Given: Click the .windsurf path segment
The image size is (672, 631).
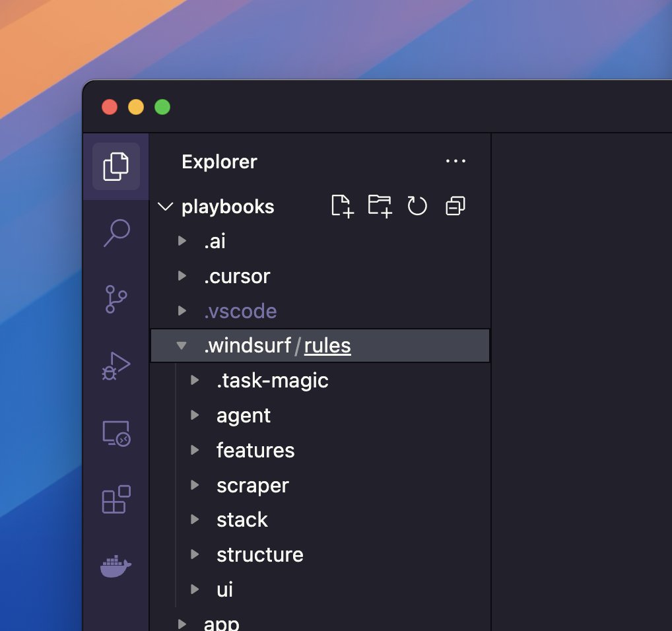Looking at the screenshot, I should coord(248,346).
